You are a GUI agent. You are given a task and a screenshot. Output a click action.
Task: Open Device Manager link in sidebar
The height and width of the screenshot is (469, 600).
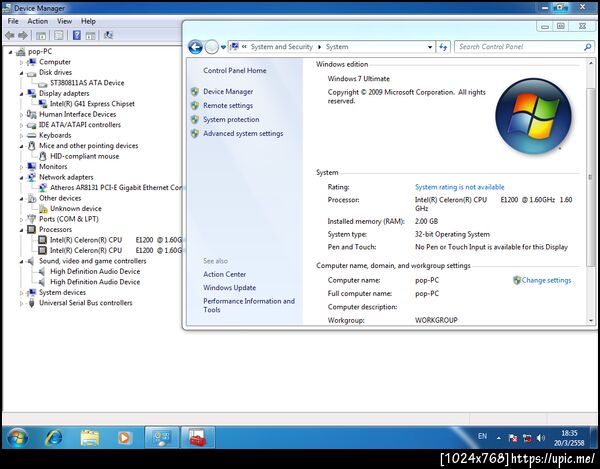pos(228,91)
